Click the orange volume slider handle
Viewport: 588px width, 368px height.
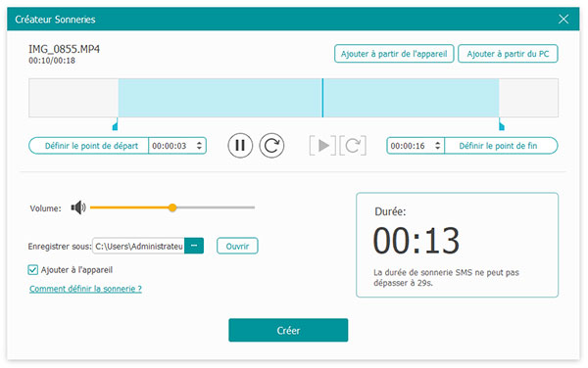pos(172,207)
